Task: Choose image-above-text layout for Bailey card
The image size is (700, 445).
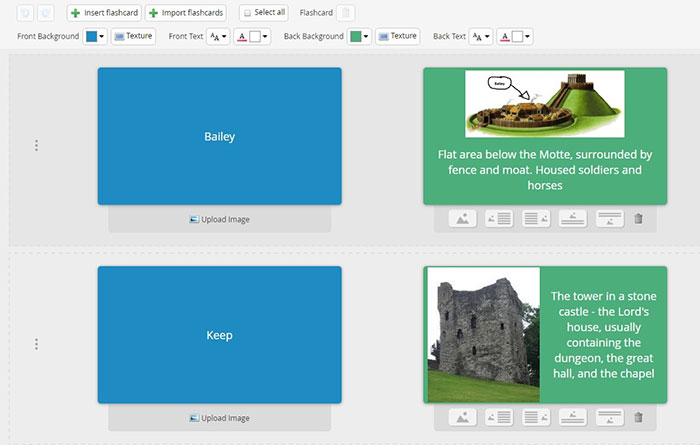Action: point(572,218)
